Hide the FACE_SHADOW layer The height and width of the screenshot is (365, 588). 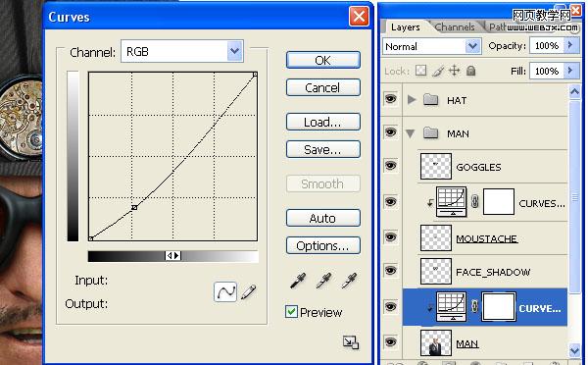pyautogui.click(x=390, y=271)
